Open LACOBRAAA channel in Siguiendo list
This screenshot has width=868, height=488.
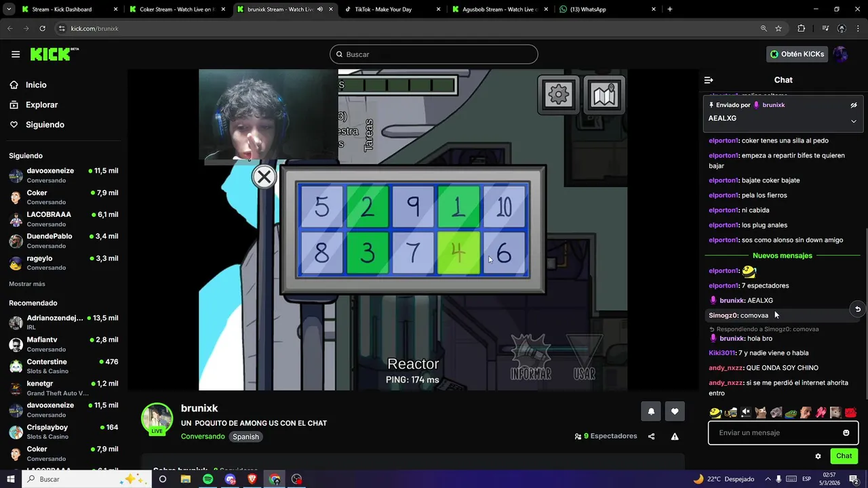[64, 219]
